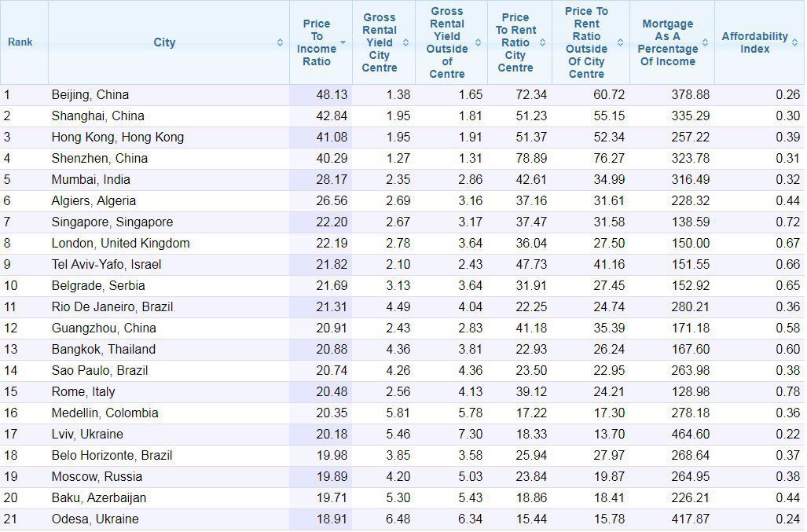The width and height of the screenshot is (807, 532).
Task: Select the 'Singapore, Singapore' city cell
Action: point(169,222)
